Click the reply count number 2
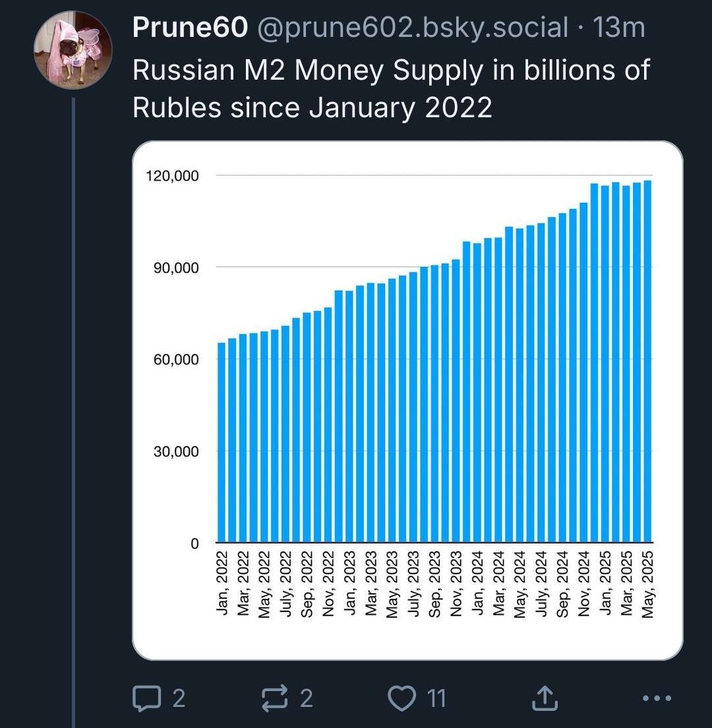Image resolution: width=712 pixels, height=728 pixels. pyautogui.click(x=179, y=698)
